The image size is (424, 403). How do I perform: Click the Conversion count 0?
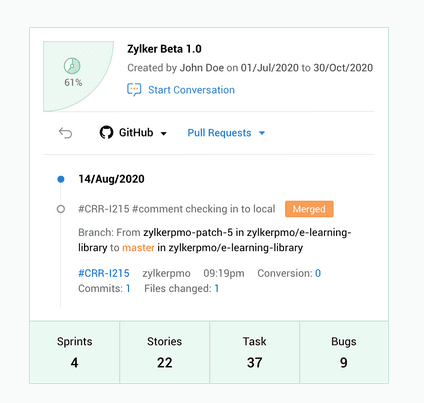click(x=318, y=273)
